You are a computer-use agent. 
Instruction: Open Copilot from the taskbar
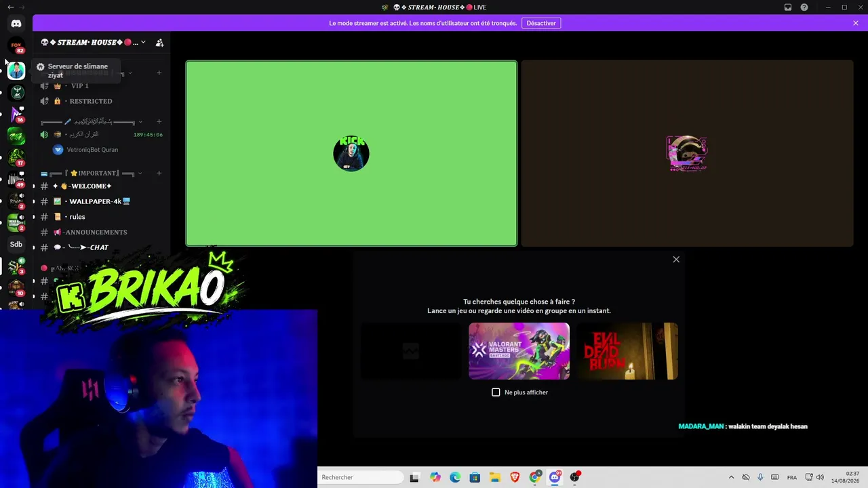click(x=435, y=477)
